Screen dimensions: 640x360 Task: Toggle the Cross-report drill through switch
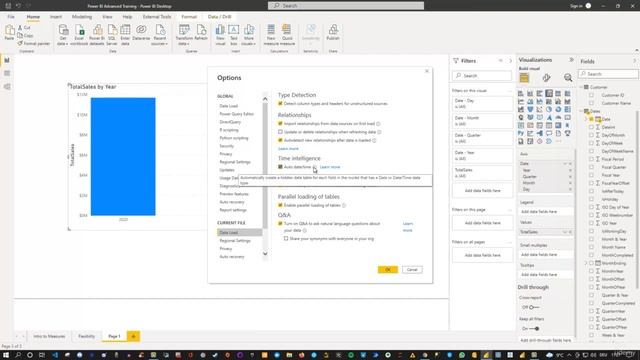point(534,307)
